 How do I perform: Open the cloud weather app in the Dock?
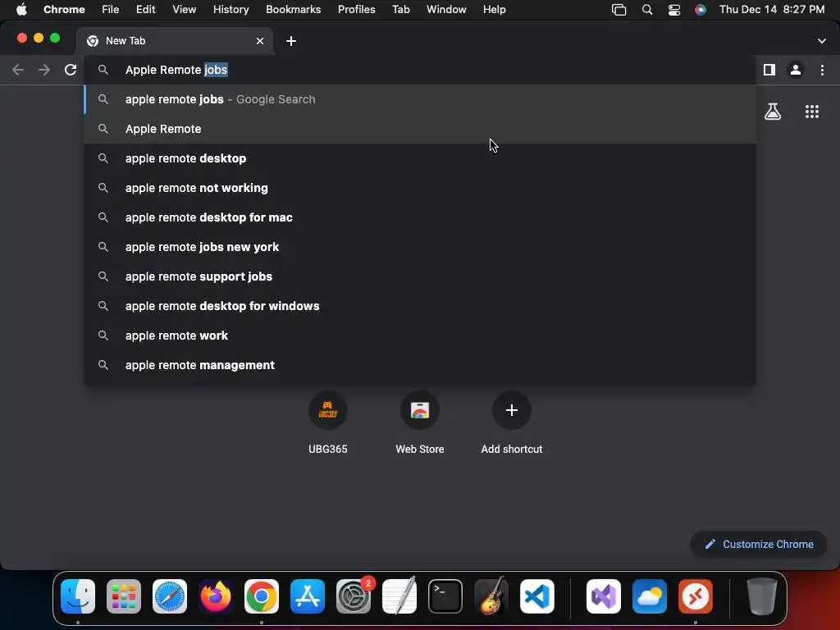click(x=650, y=596)
